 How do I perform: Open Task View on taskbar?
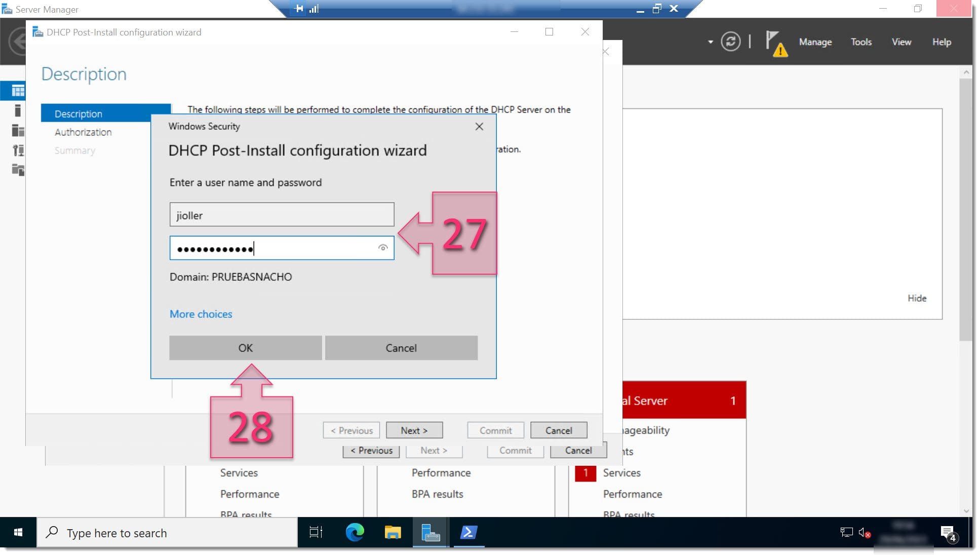tap(316, 532)
